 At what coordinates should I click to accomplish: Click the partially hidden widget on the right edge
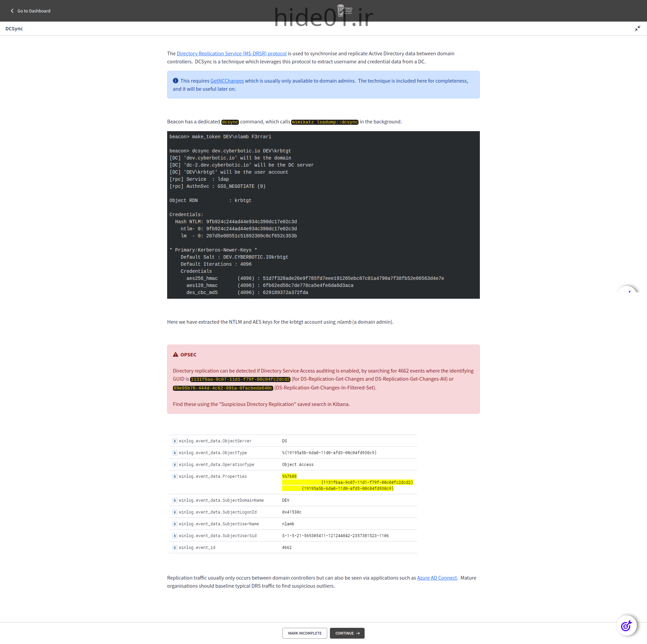(x=627, y=289)
